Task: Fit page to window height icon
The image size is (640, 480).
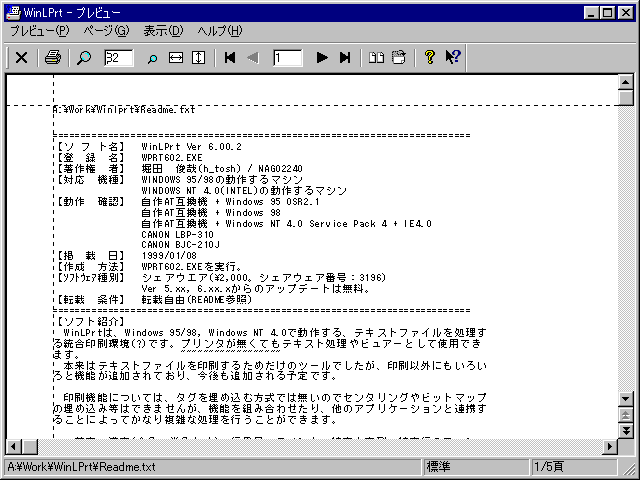Action: [198, 58]
